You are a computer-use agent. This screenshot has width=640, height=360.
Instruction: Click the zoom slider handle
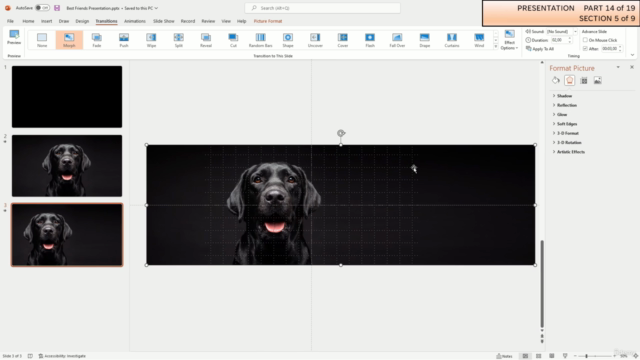pyautogui.click(x=587, y=356)
